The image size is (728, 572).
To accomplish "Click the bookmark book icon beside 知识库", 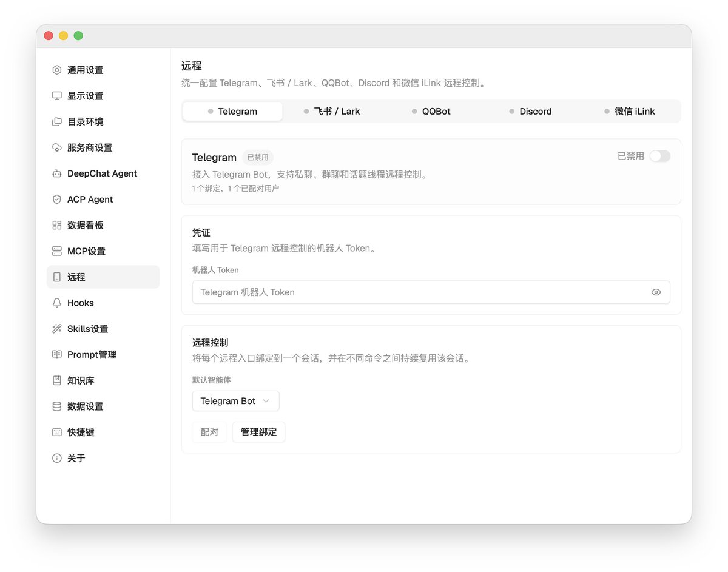I will click(57, 380).
